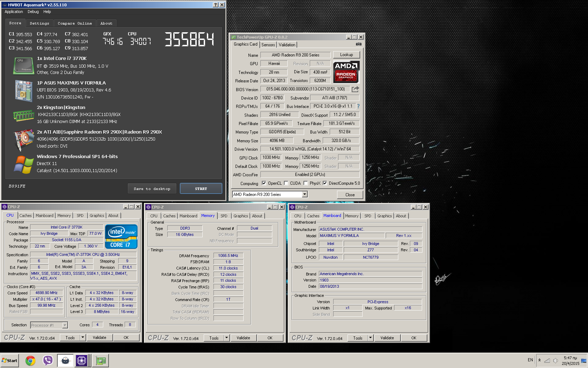Click the BIOS Version field in GPU-Z

pos(305,89)
